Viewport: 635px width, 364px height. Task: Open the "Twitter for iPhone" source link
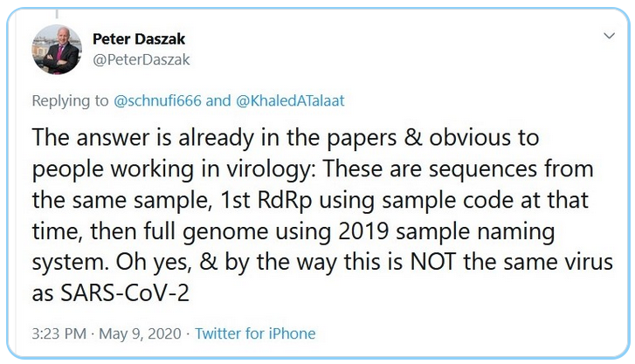(x=255, y=333)
